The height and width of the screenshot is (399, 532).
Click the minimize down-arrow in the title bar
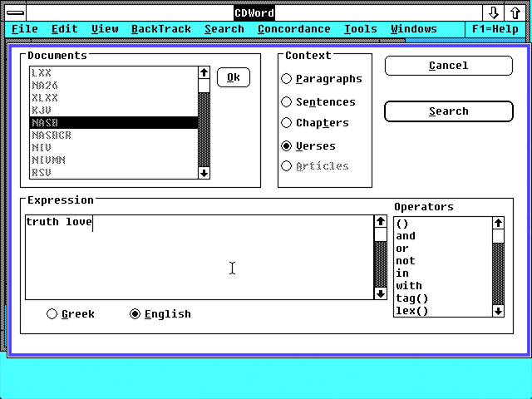tap(493, 13)
